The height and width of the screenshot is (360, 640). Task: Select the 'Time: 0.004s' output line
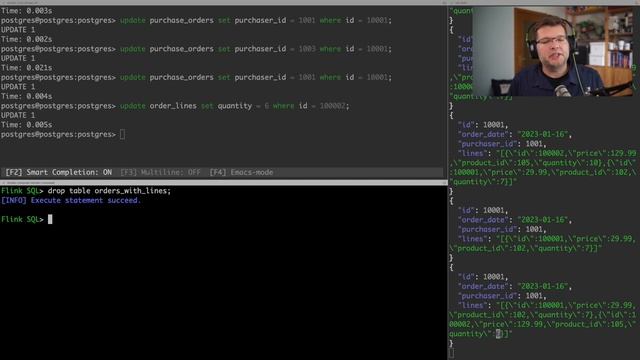coord(27,96)
